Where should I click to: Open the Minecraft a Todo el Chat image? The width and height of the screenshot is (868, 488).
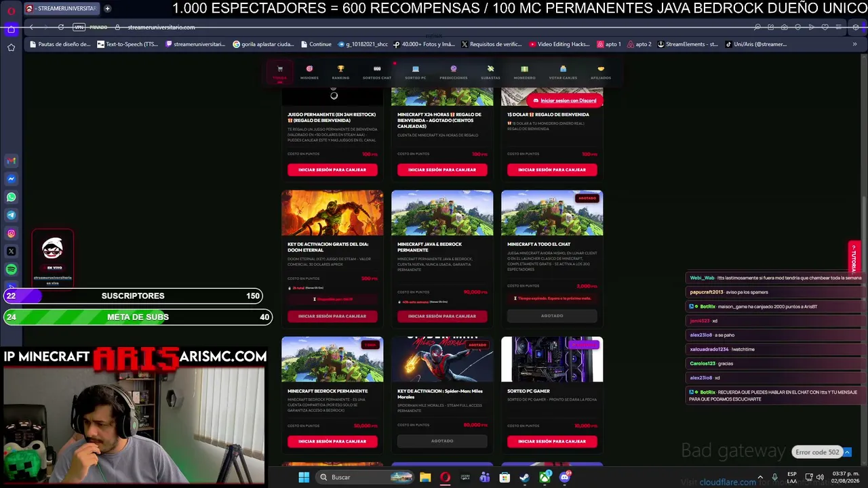point(552,213)
